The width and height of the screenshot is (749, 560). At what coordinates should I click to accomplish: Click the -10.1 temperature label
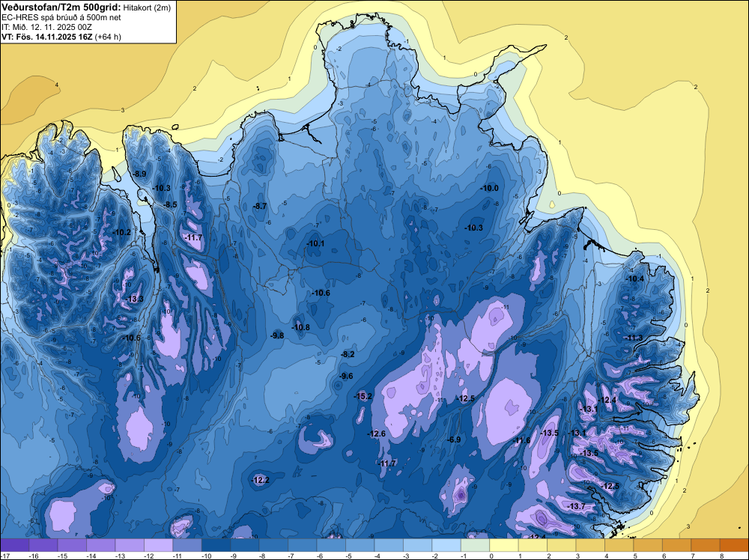pyautogui.click(x=315, y=243)
